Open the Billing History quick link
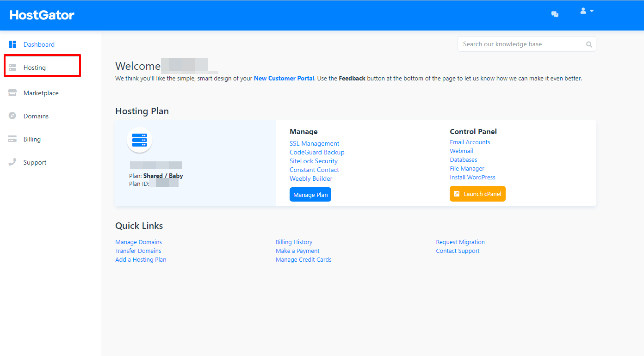 [294, 242]
